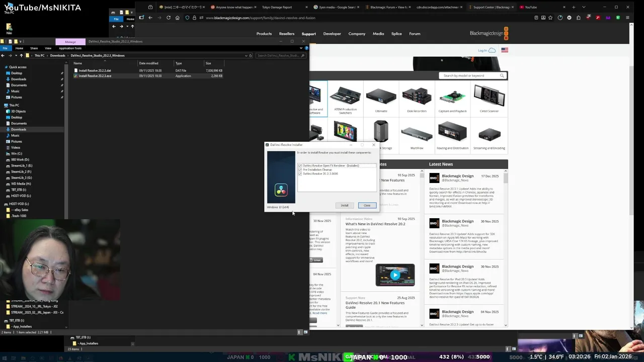Click Manage contextual tab in Explorer

coord(70,42)
